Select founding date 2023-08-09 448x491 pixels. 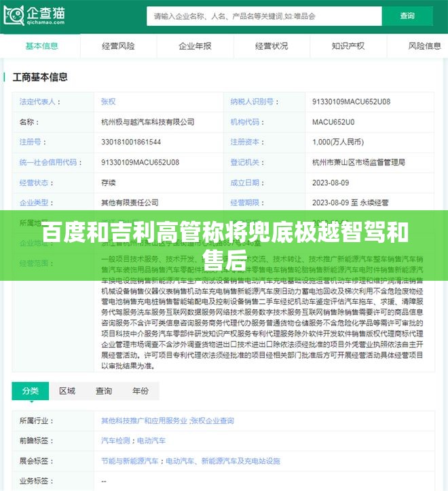(x=331, y=182)
